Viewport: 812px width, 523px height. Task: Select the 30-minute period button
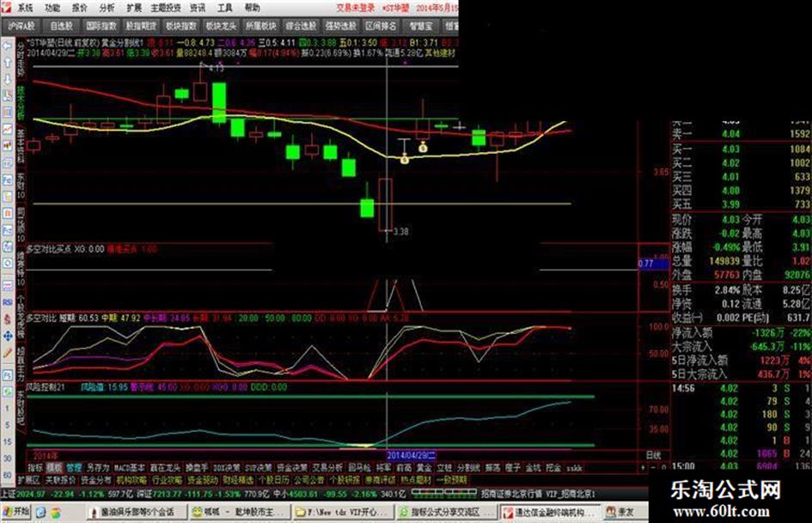pyautogui.click(x=7, y=459)
